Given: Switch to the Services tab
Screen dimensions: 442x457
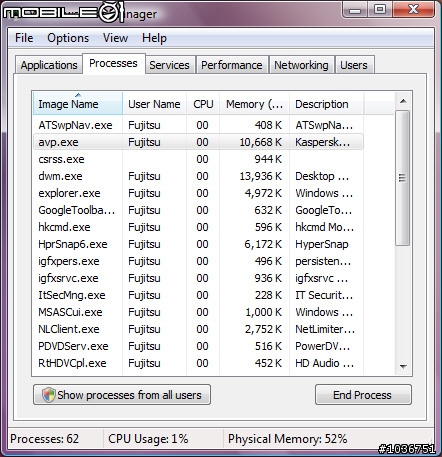Looking at the screenshot, I should 169,65.
